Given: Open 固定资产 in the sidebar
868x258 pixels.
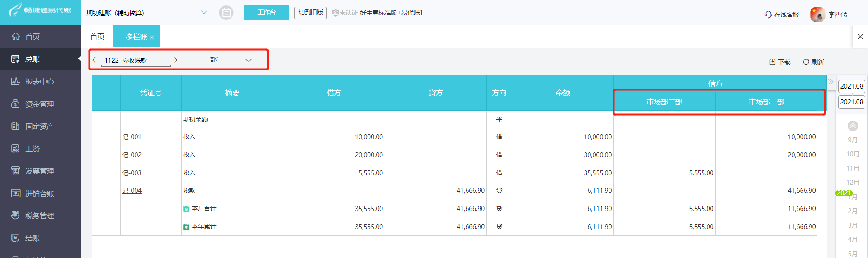Looking at the screenshot, I should [40, 126].
